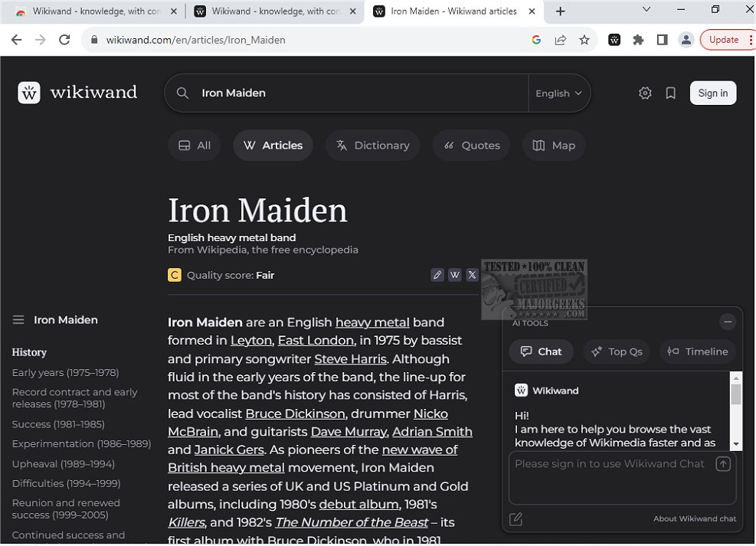Switch to the Quotes tab
The image size is (756, 546).
pos(472,145)
